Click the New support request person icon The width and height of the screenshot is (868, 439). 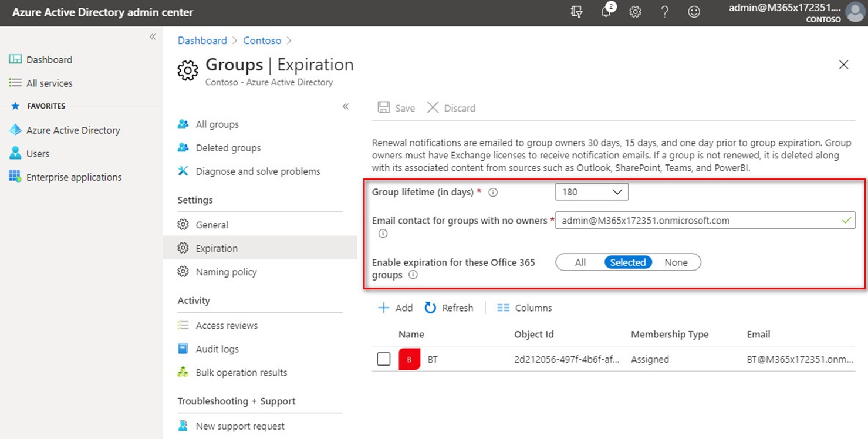pyautogui.click(x=183, y=426)
